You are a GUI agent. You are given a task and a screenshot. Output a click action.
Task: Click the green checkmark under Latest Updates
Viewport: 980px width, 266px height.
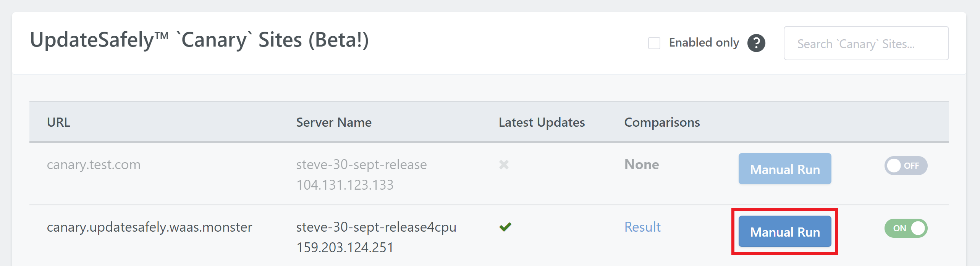(505, 227)
